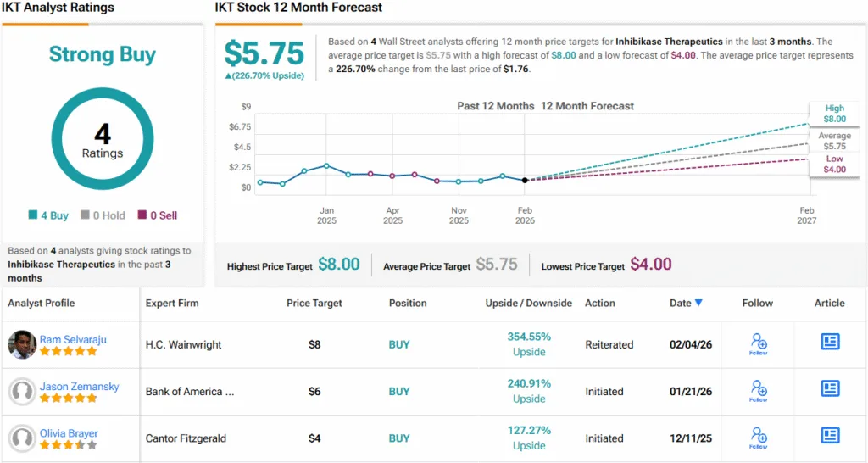Follow analyst Ram Selvaraju
Image resolution: width=868 pixels, height=463 pixels.
pos(758,343)
